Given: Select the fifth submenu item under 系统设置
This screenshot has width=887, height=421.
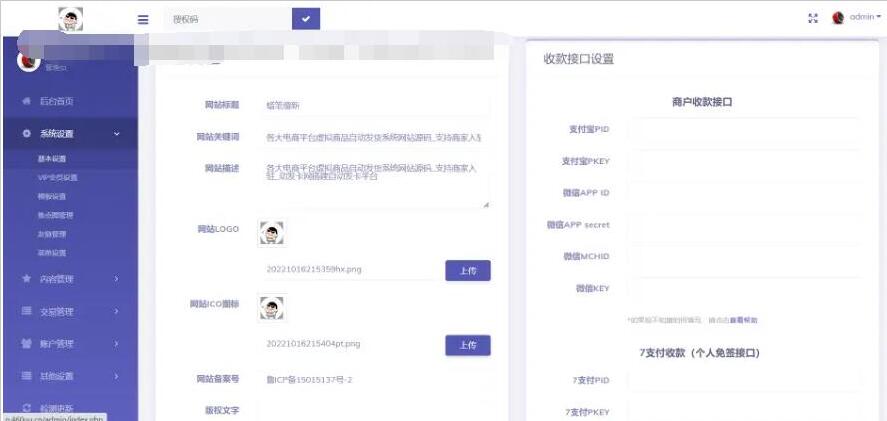Looking at the screenshot, I should pyautogui.click(x=52, y=234).
